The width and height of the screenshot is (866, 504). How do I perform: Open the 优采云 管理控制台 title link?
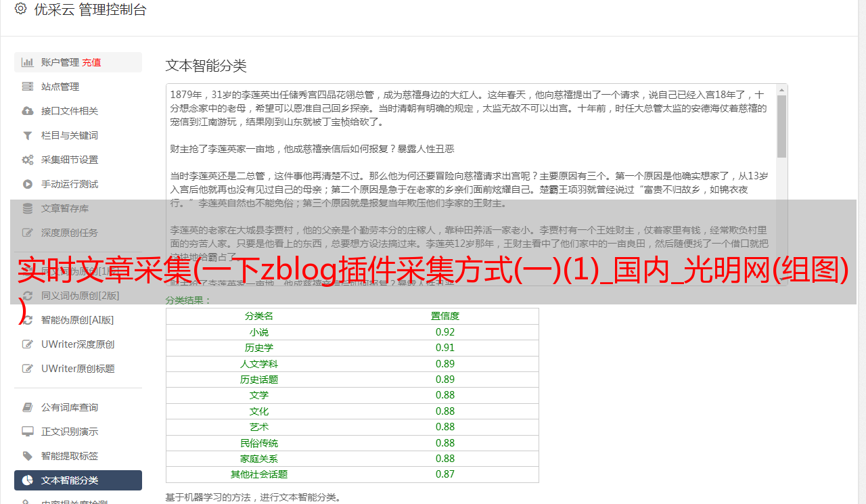coord(90,9)
